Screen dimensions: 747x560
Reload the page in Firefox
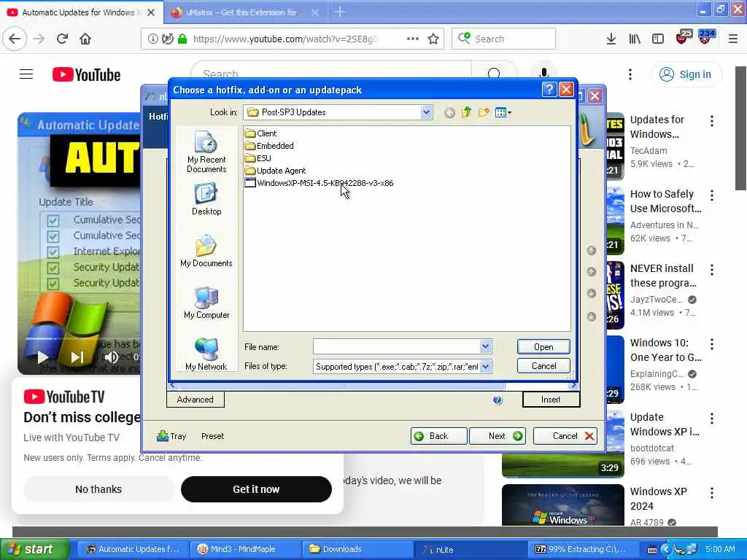62,39
